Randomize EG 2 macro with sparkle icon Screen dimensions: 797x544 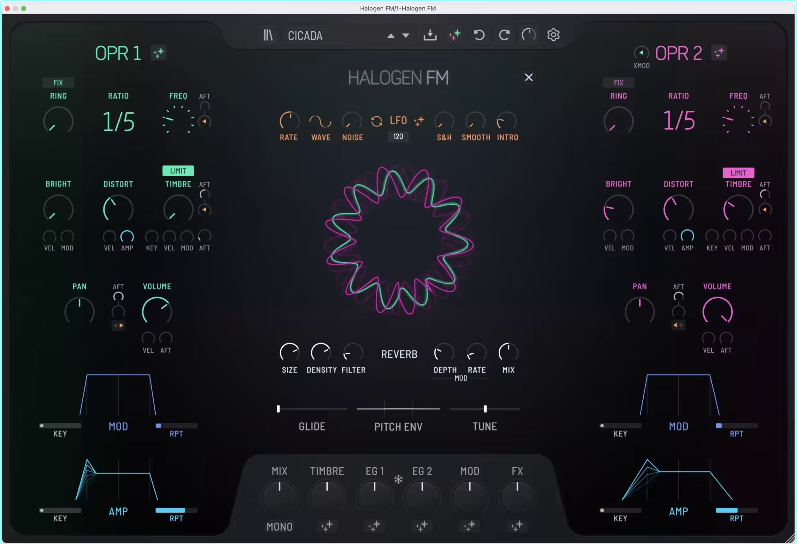pyautogui.click(x=422, y=526)
